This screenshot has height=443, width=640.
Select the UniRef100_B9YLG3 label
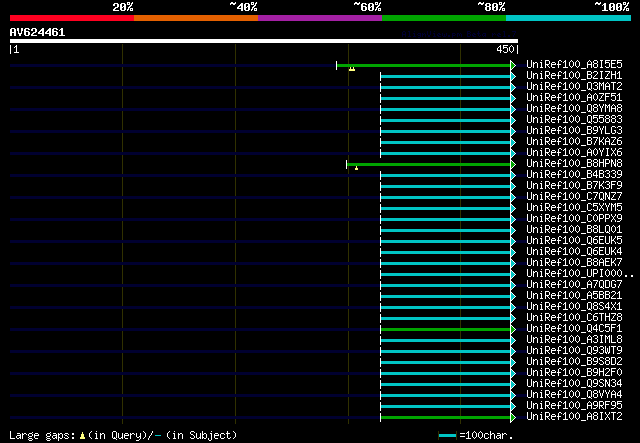574,131
